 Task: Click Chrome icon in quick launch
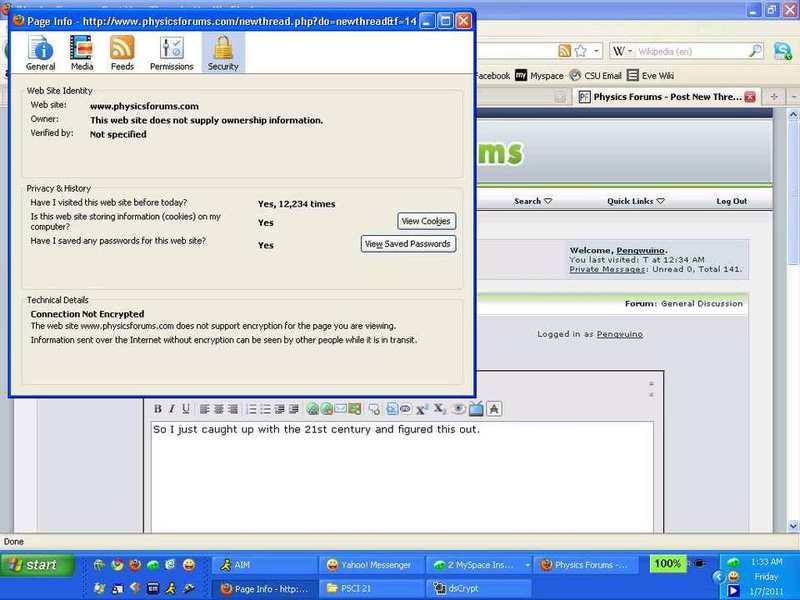(117, 565)
